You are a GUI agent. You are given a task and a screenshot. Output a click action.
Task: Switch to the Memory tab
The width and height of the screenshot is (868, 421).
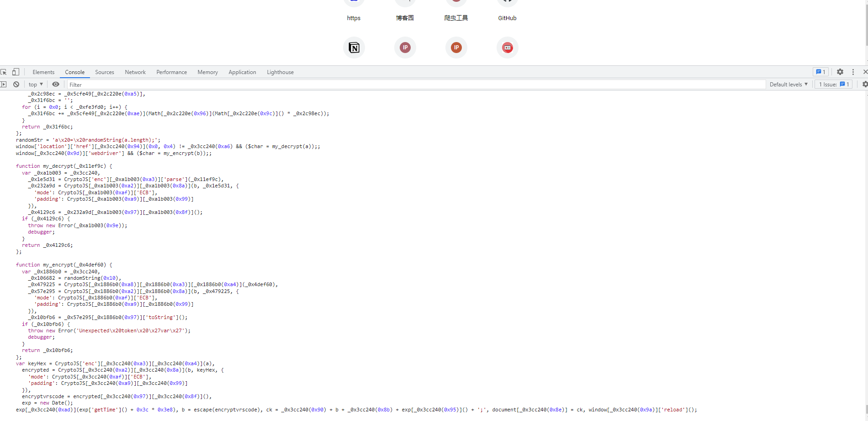click(208, 72)
